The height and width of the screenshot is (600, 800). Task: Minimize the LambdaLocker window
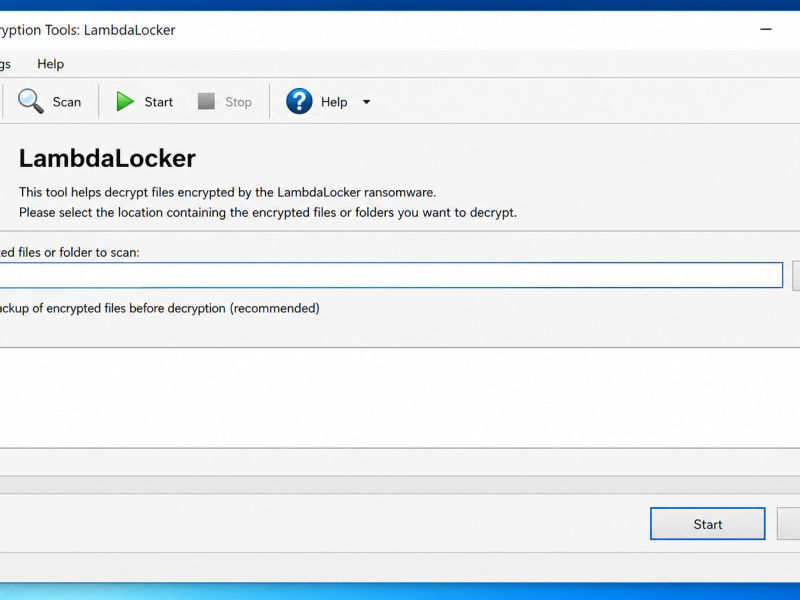(x=766, y=30)
